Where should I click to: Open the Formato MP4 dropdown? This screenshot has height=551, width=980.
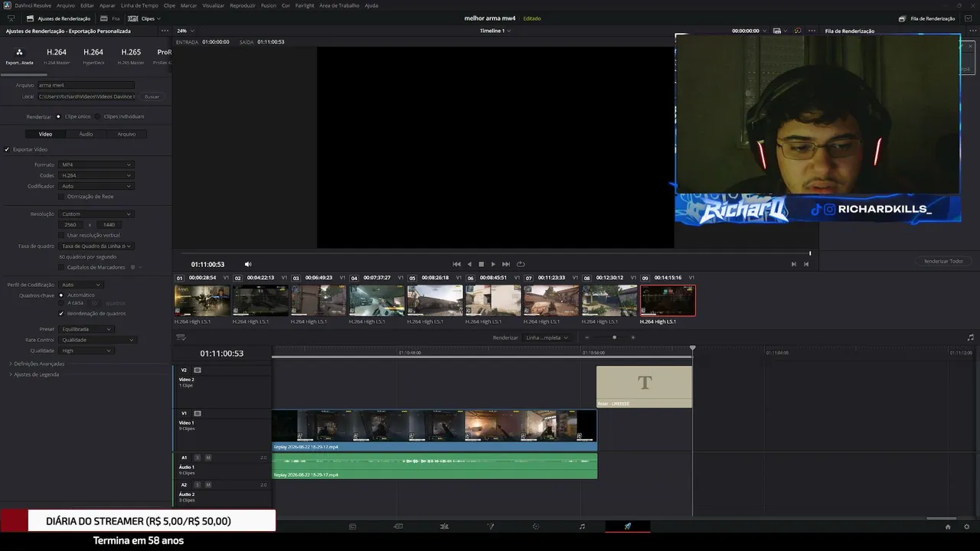coord(96,165)
